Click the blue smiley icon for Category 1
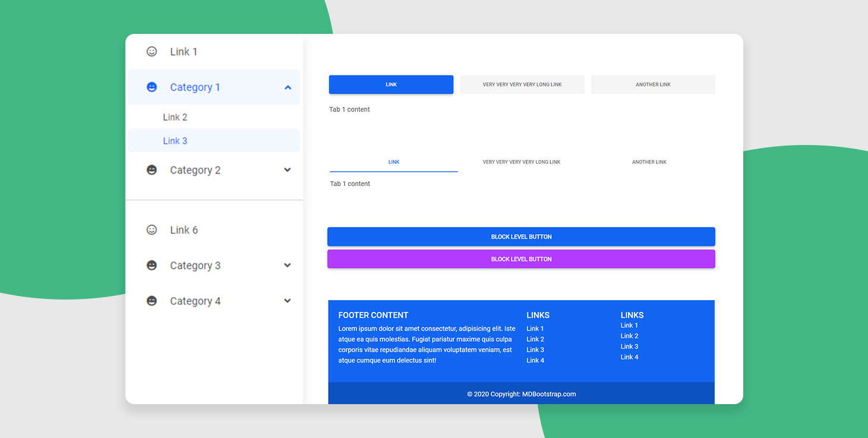Screen dimensions: 868x438 click(x=151, y=87)
